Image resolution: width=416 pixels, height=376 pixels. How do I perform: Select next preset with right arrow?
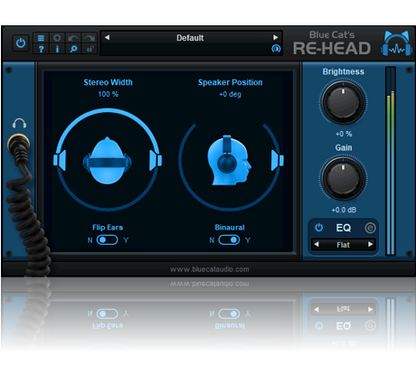point(275,37)
